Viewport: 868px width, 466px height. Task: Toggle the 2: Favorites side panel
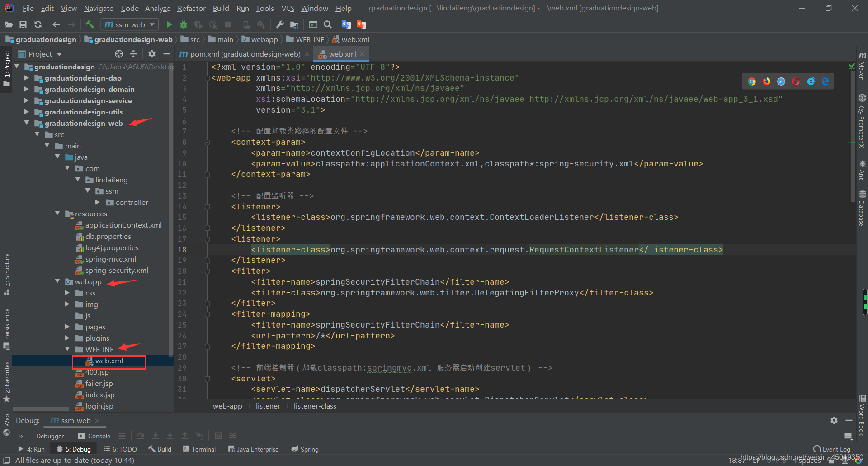(6, 382)
